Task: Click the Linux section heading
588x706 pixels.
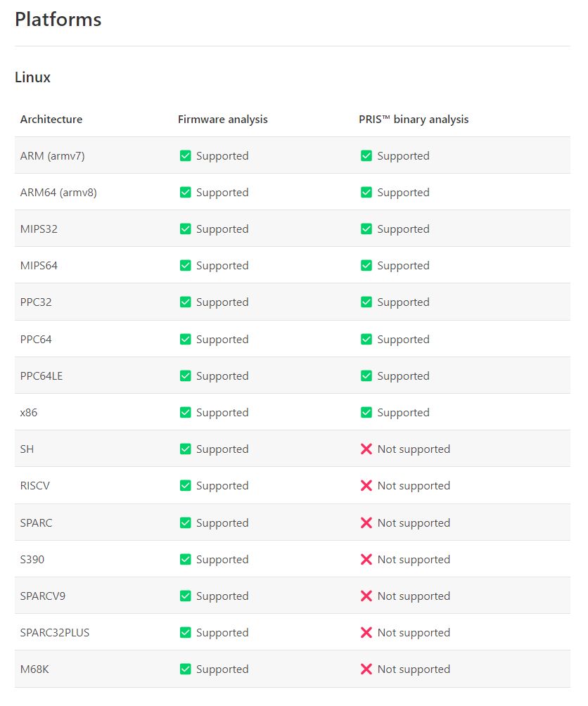Action: (32, 77)
